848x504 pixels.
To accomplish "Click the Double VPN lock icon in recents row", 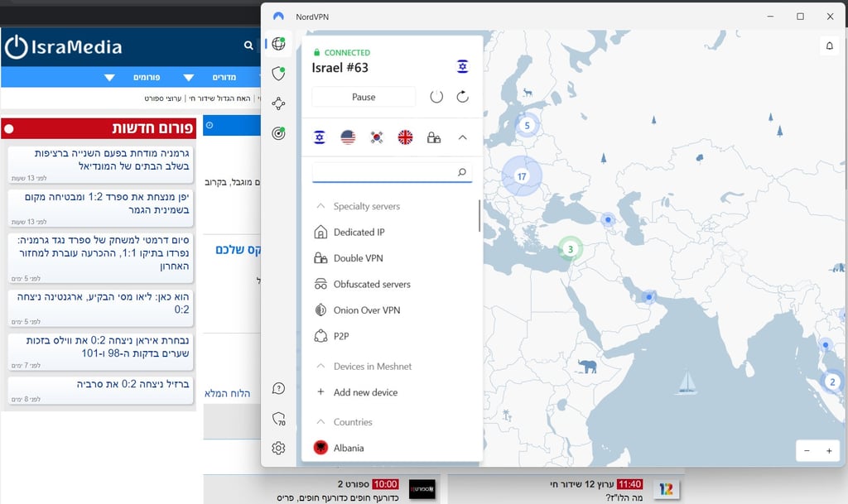I will 434,137.
